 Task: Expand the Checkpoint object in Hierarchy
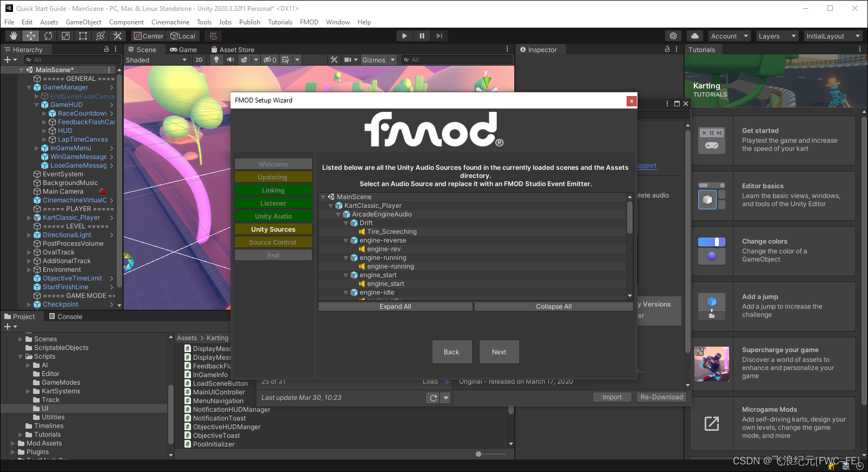point(29,304)
